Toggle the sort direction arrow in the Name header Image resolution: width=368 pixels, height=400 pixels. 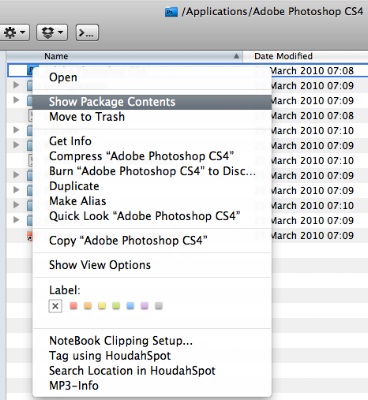pos(236,56)
